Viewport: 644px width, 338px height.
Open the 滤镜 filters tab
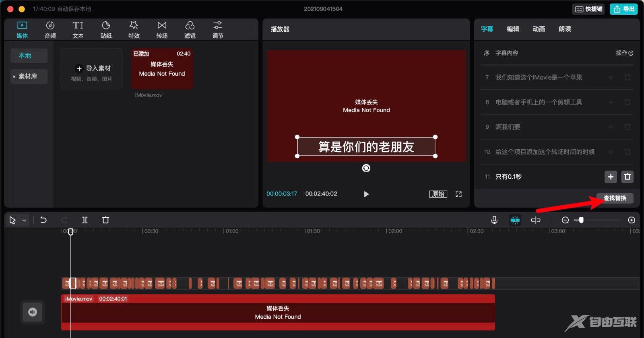(x=190, y=30)
